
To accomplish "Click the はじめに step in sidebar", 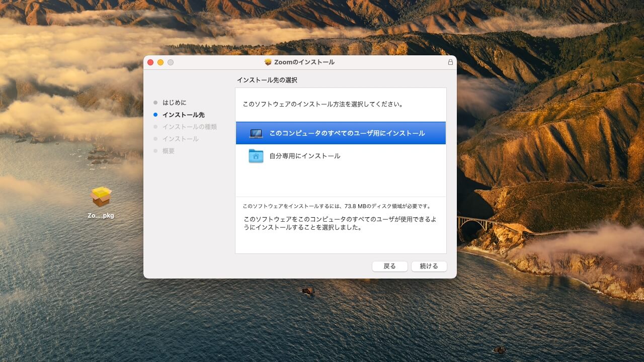I will pyautogui.click(x=174, y=103).
